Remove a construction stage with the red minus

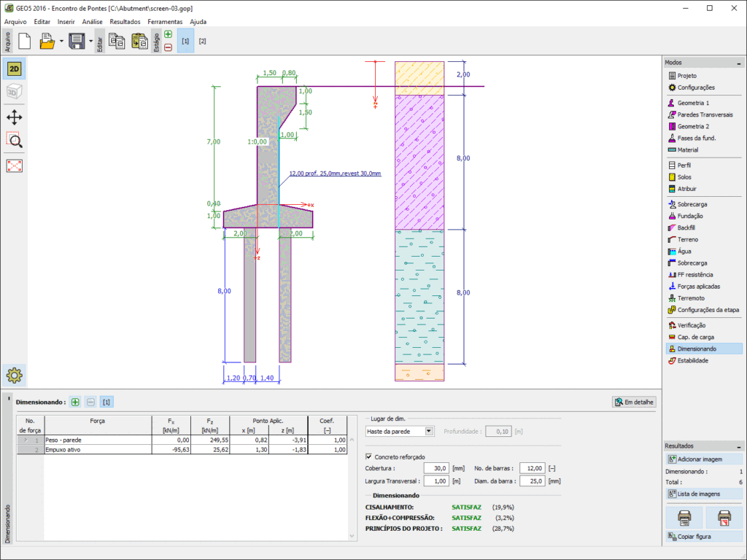(x=169, y=47)
